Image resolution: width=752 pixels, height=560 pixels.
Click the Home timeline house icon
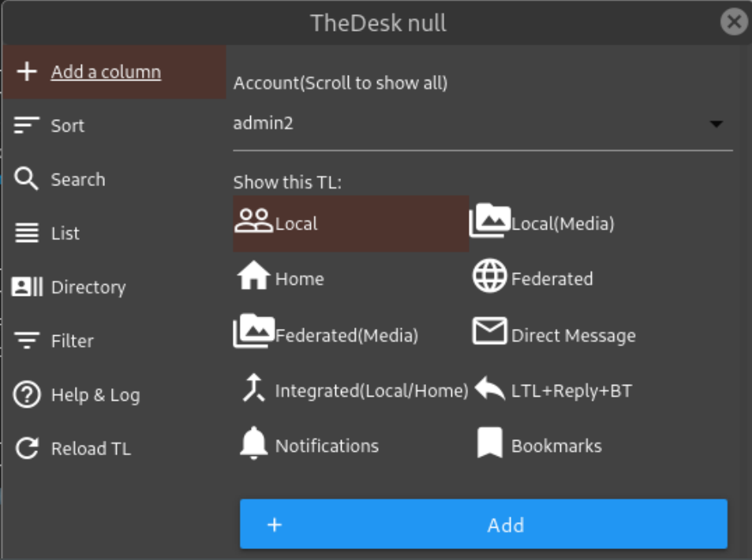[x=253, y=277]
